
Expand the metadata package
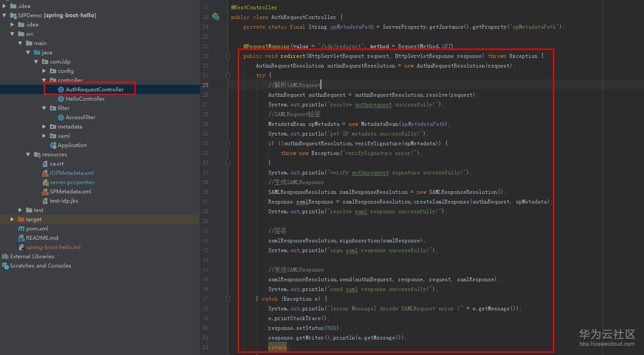pos(44,127)
